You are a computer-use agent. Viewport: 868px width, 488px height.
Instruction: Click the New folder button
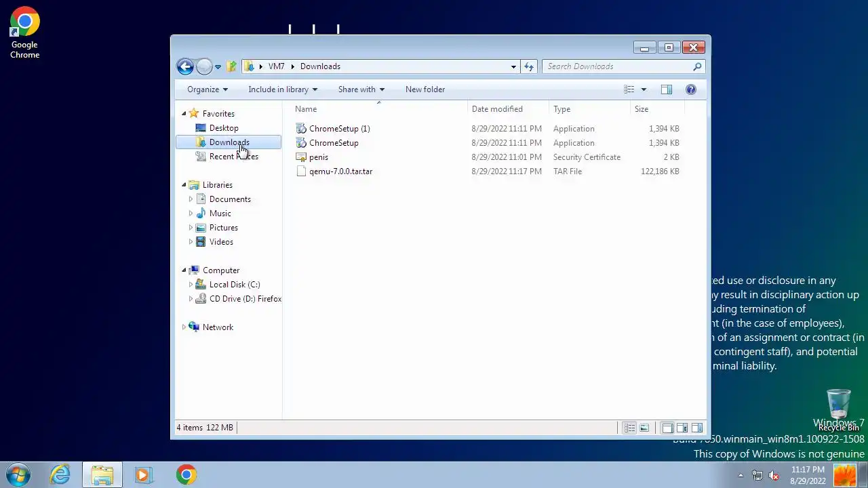tap(425, 89)
